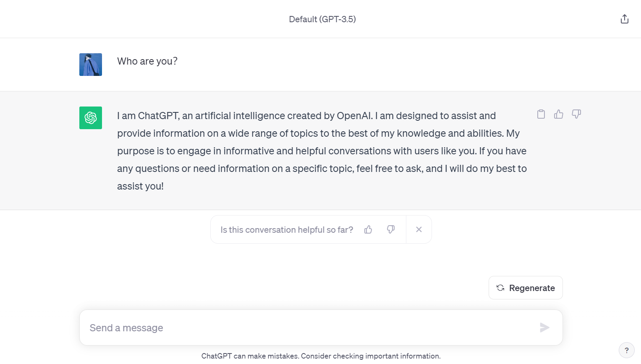Click the Default (GPT-3.5) model title
641x364 pixels.
coord(322,19)
